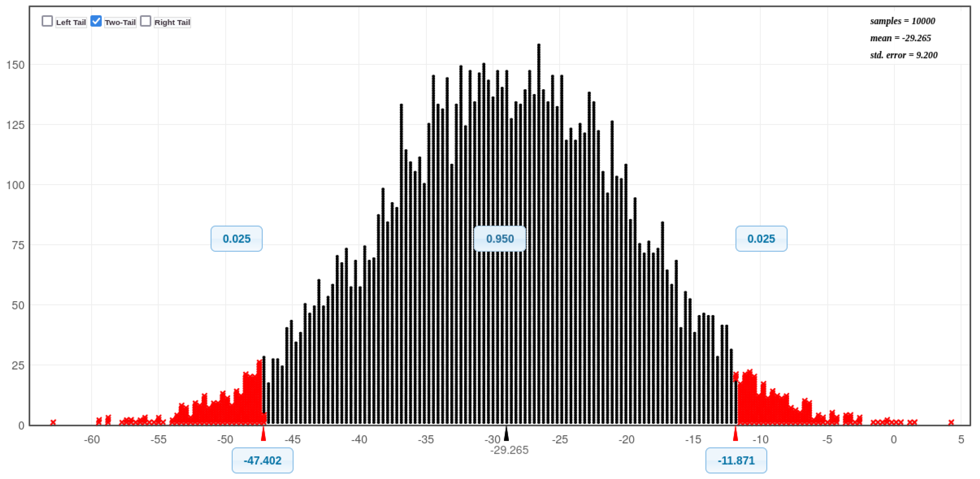Click the black mean triangle marker
The width and height of the screenshot is (980, 479).
[506, 434]
